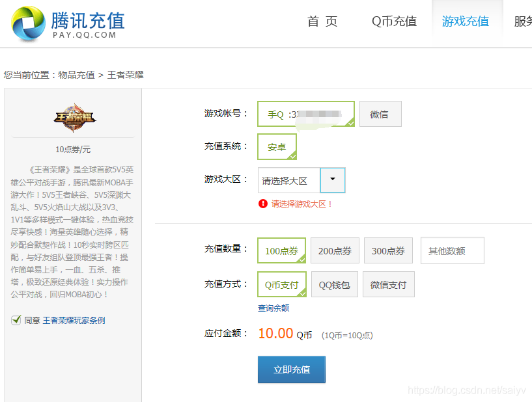This screenshot has height=402, width=532.
Task: Click the 10点券/元 price text
Action: tap(73, 149)
